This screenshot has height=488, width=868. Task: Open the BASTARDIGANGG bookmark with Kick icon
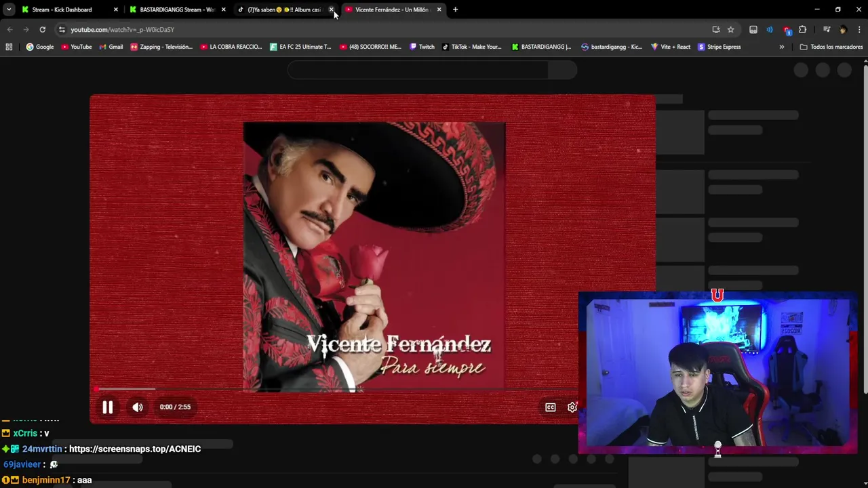pos(542,47)
